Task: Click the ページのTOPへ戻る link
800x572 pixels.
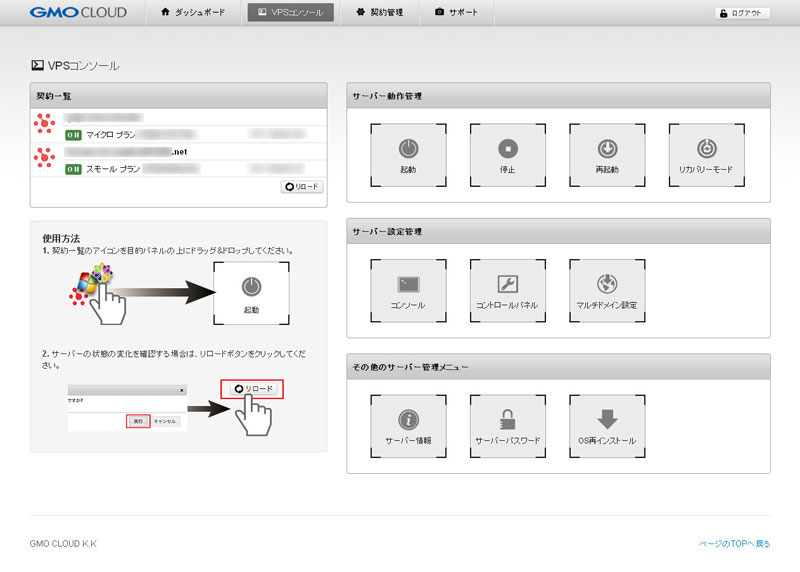Action: click(734, 544)
